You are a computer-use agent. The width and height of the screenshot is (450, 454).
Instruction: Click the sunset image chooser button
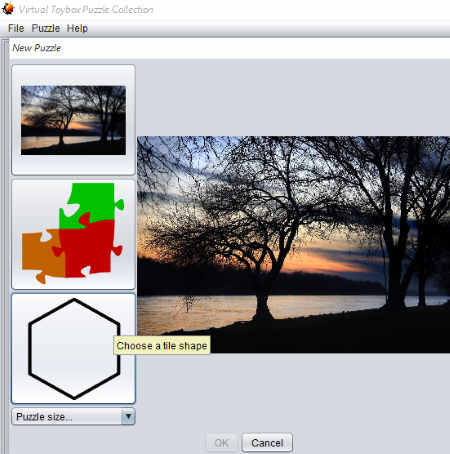click(x=73, y=120)
